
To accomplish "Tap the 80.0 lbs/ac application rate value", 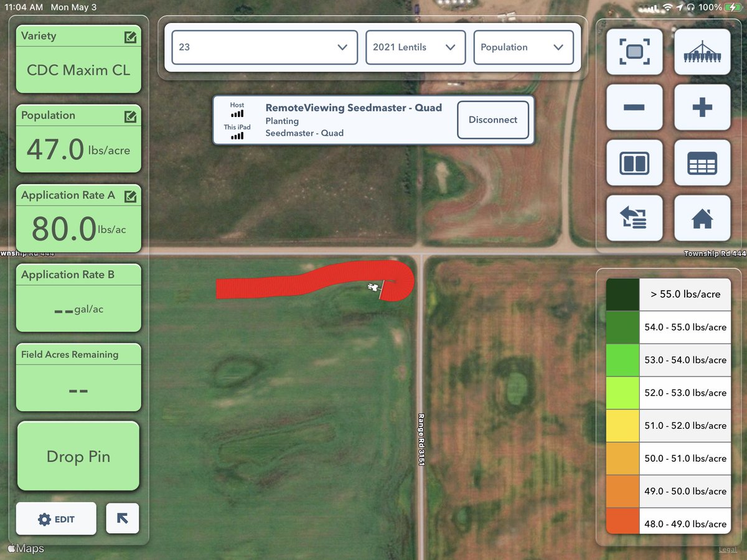I will [x=78, y=228].
